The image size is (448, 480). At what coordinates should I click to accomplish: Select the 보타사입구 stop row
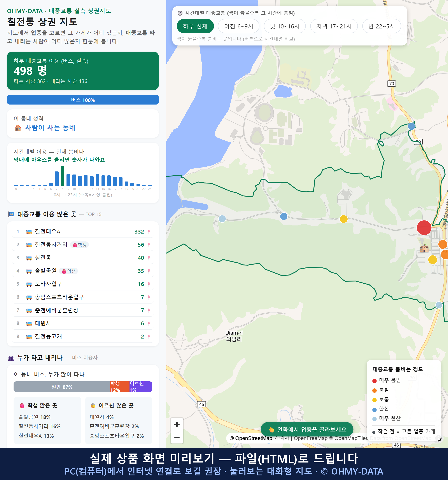(x=83, y=284)
